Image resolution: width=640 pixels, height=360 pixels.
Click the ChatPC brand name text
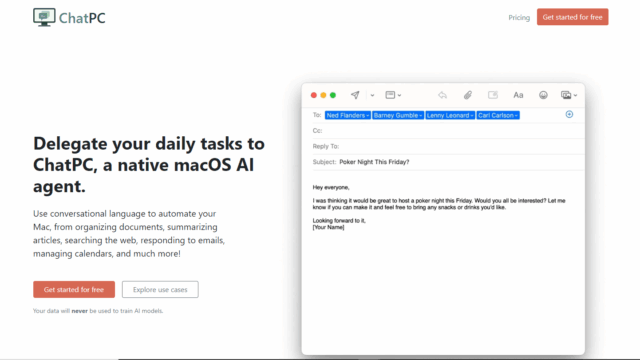[82, 18]
